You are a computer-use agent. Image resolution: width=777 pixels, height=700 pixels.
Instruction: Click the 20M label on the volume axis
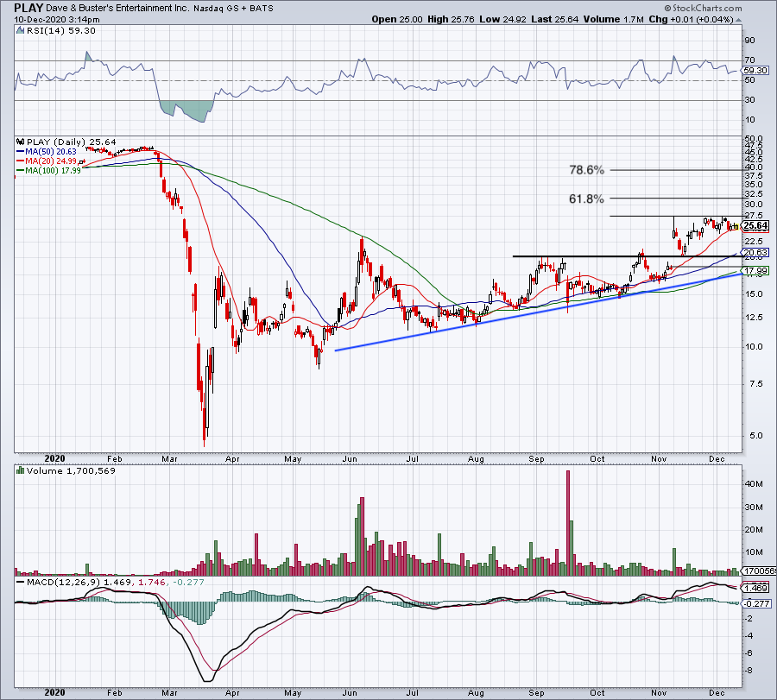point(754,530)
